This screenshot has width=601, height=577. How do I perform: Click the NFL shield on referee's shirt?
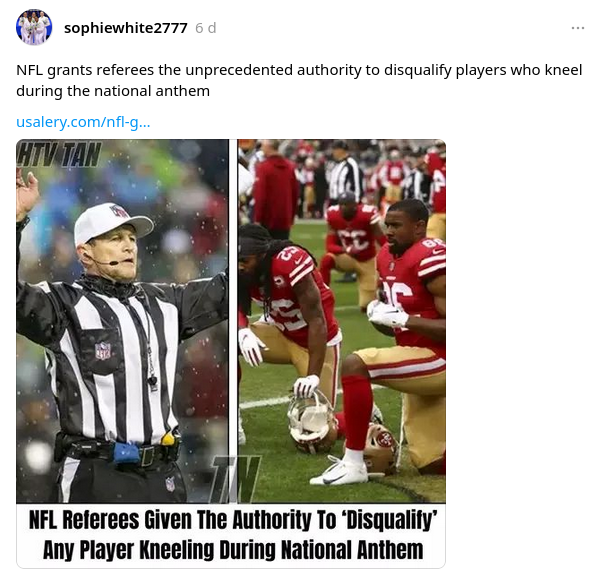103,350
